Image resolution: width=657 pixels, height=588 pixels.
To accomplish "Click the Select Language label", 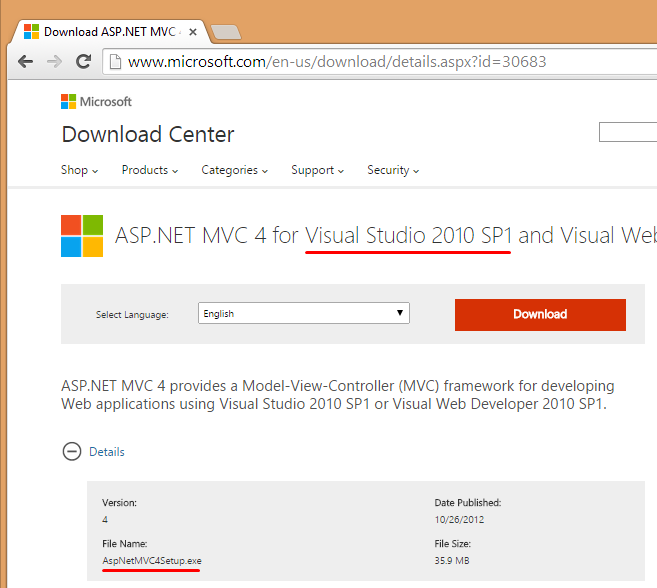I will [132, 315].
